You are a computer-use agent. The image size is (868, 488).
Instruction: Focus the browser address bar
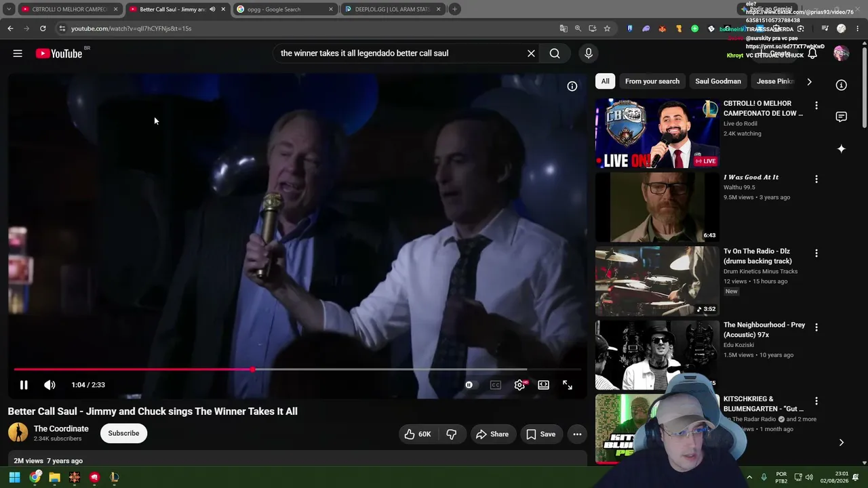tap(305, 28)
